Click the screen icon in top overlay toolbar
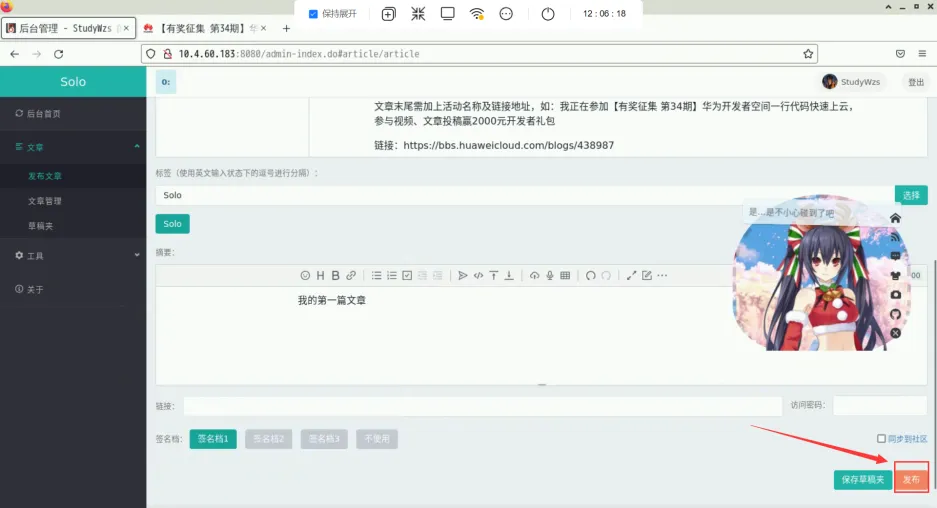This screenshot has width=937, height=508. pyautogui.click(x=447, y=14)
